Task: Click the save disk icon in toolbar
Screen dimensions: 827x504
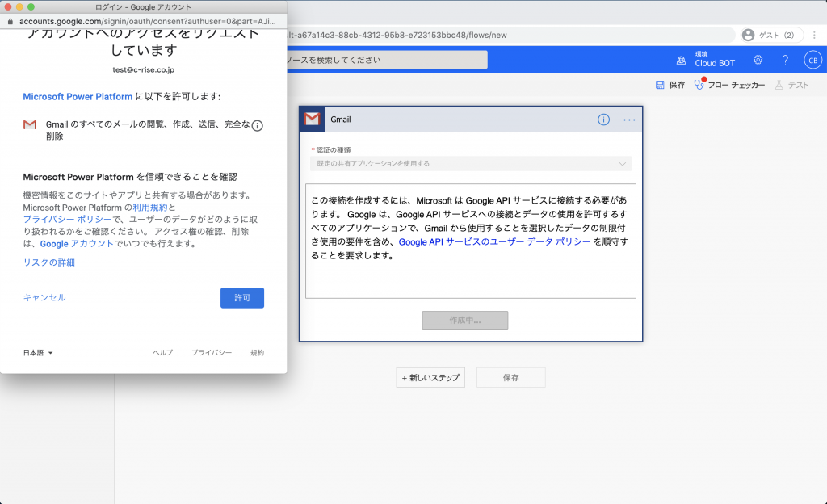Action: [x=660, y=85]
